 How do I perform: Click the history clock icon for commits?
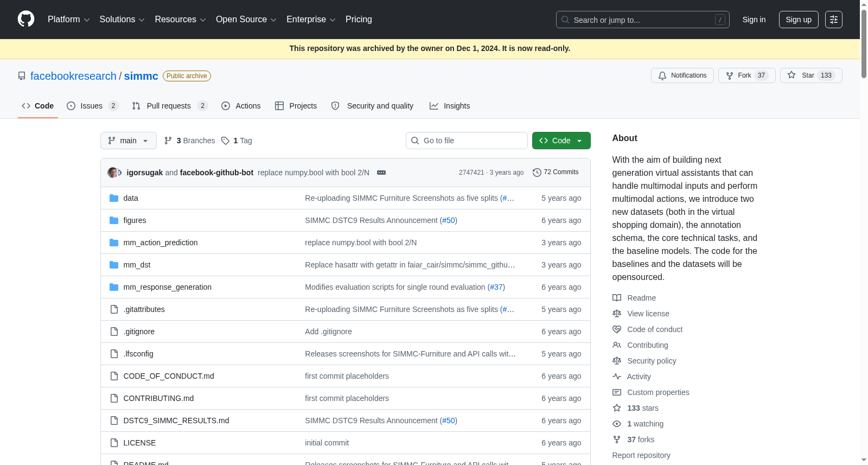[537, 173]
